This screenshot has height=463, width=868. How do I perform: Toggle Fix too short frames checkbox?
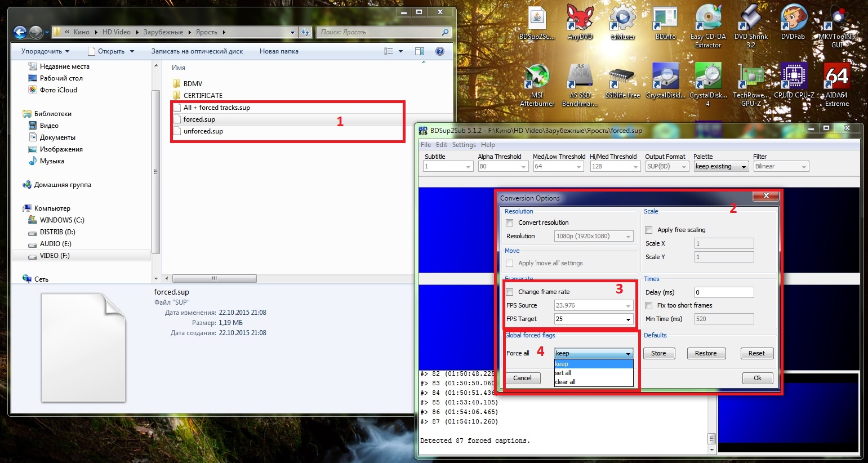(649, 305)
